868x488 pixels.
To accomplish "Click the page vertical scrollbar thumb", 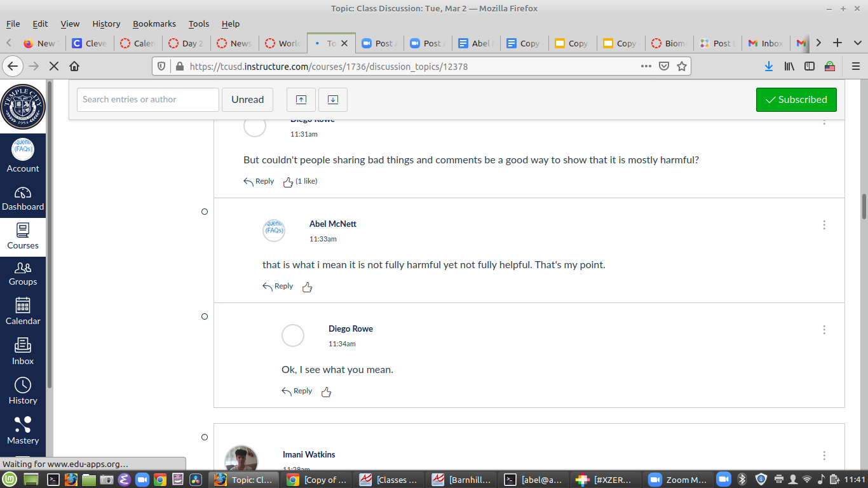I will 864,207.
